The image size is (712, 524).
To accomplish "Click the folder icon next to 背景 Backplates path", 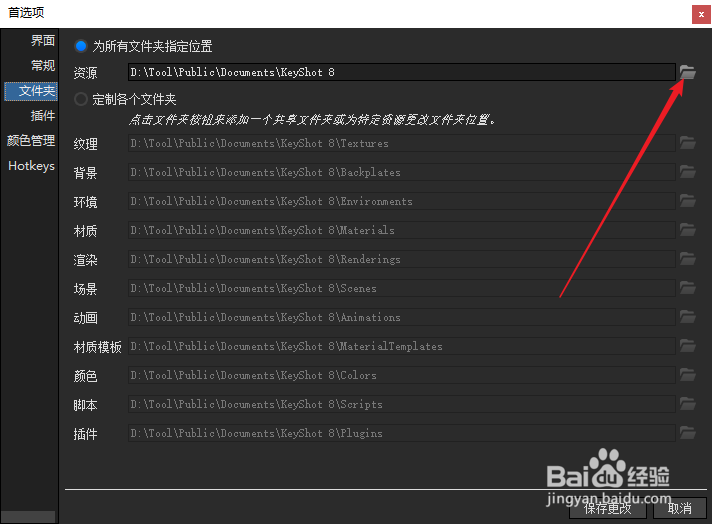I will pyautogui.click(x=687, y=172).
